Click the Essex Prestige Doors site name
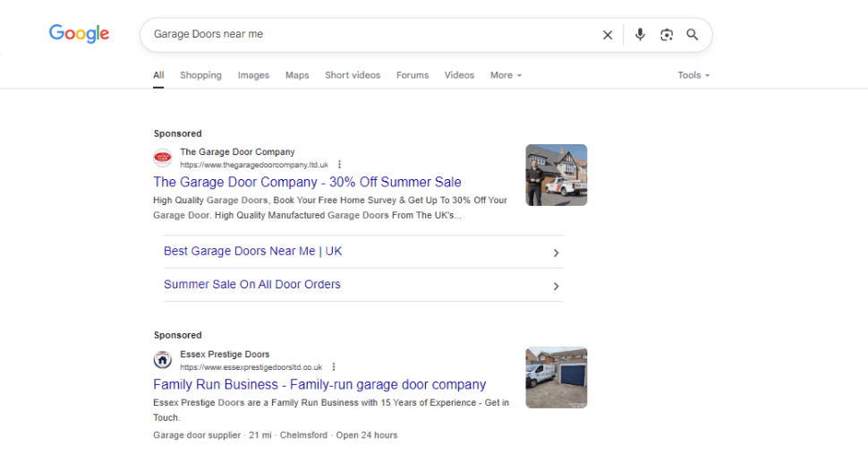This screenshot has width=868, height=463. click(225, 355)
